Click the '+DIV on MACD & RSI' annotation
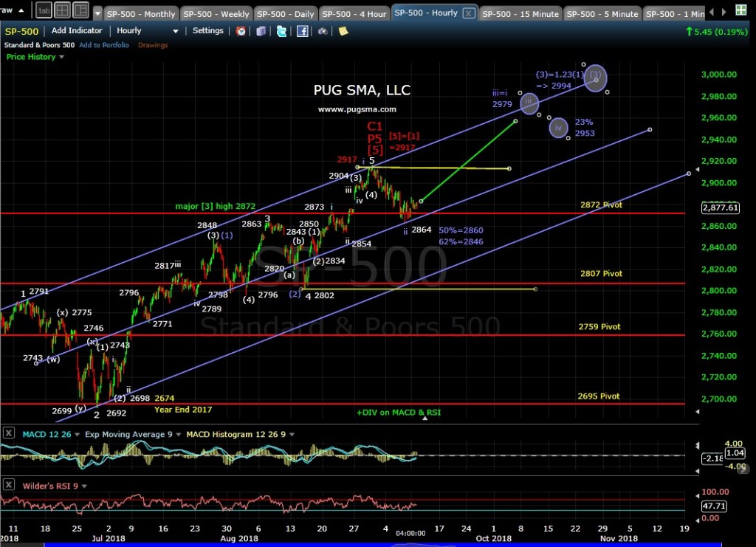 [398, 412]
